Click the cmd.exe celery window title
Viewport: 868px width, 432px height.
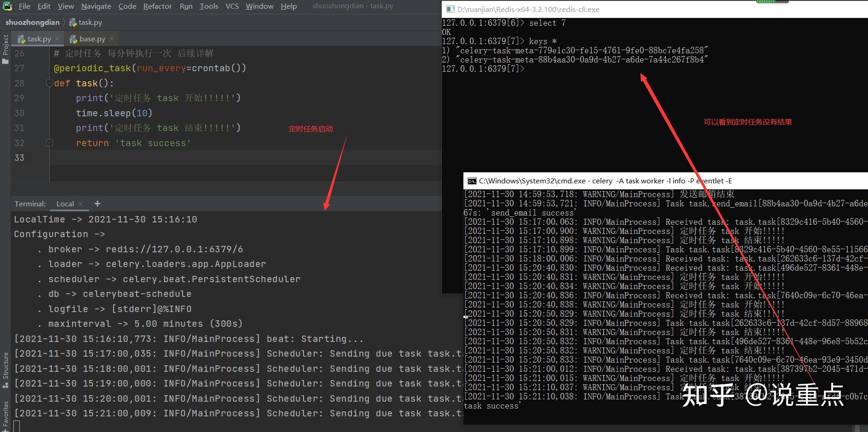(x=605, y=181)
